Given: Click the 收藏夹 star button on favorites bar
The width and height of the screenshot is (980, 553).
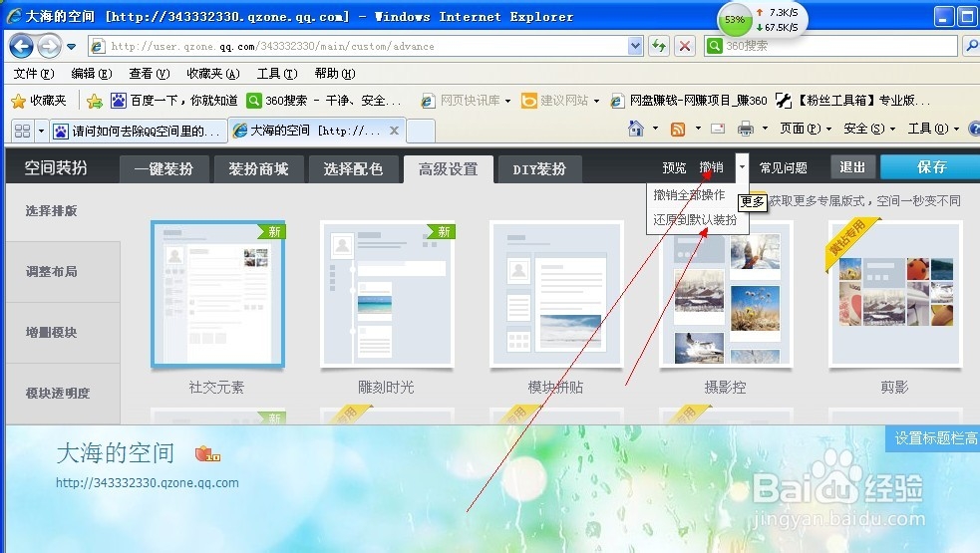Looking at the screenshot, I should (39, 101).
